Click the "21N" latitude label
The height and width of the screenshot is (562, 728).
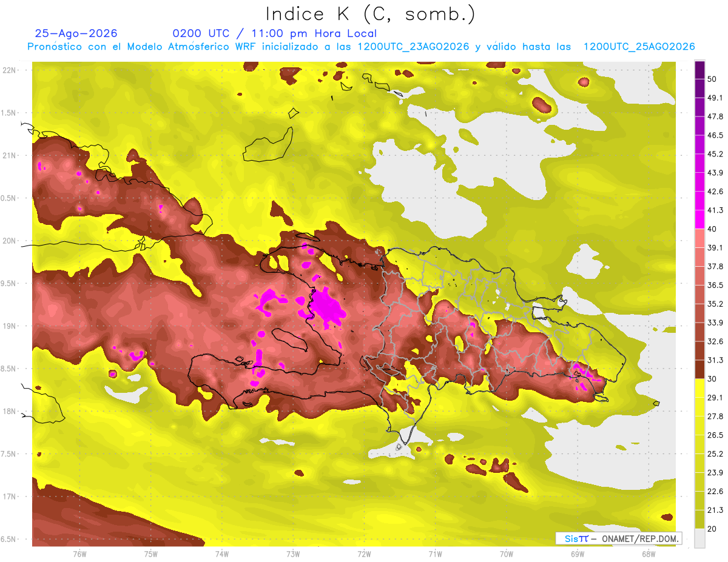tap(9, 155)
